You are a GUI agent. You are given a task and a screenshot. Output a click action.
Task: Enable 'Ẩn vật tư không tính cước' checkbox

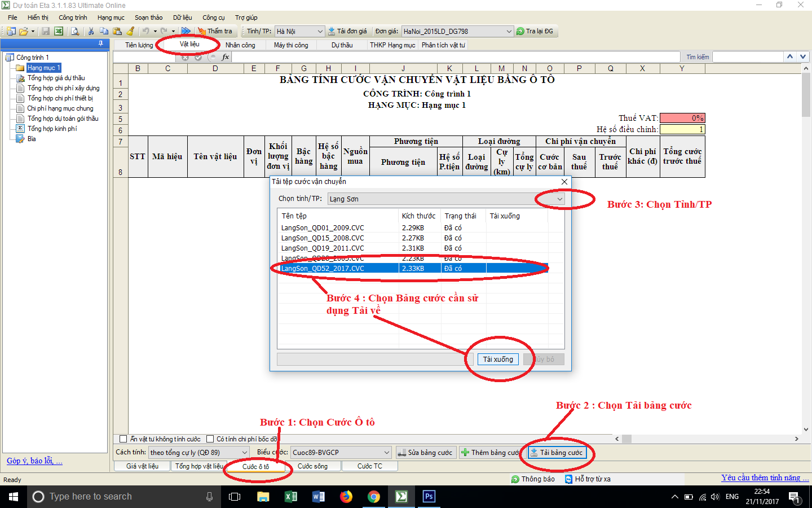click(x=123, y=439)
